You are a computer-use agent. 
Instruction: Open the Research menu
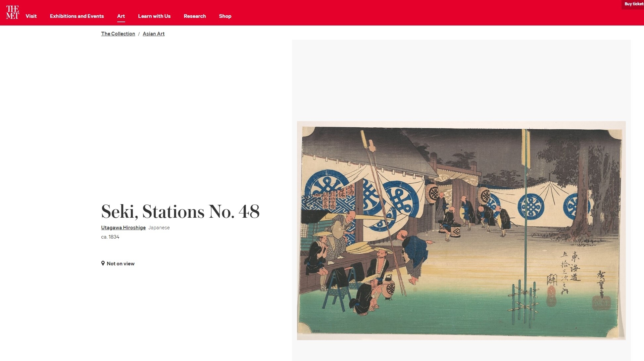point(195,16)
